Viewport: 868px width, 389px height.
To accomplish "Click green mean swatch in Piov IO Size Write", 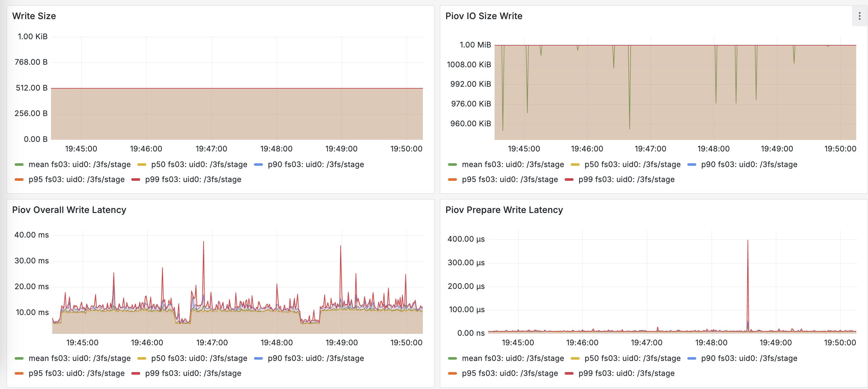I will click(452, 165).
